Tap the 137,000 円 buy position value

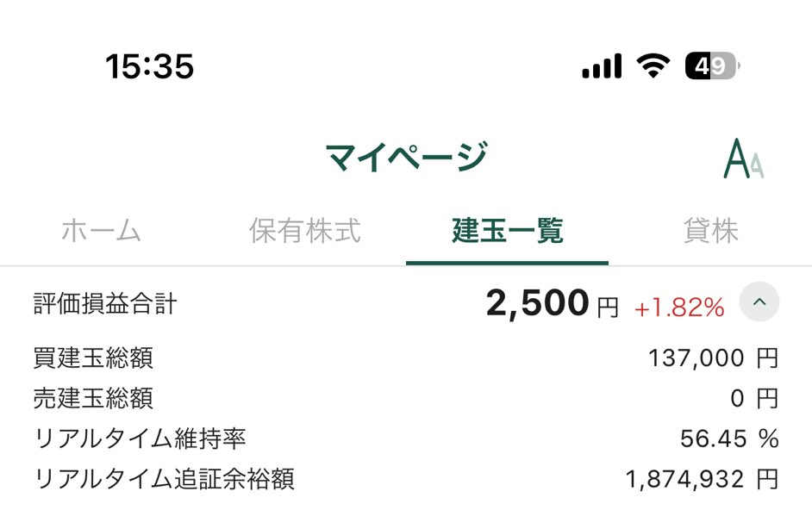(713, 358)
